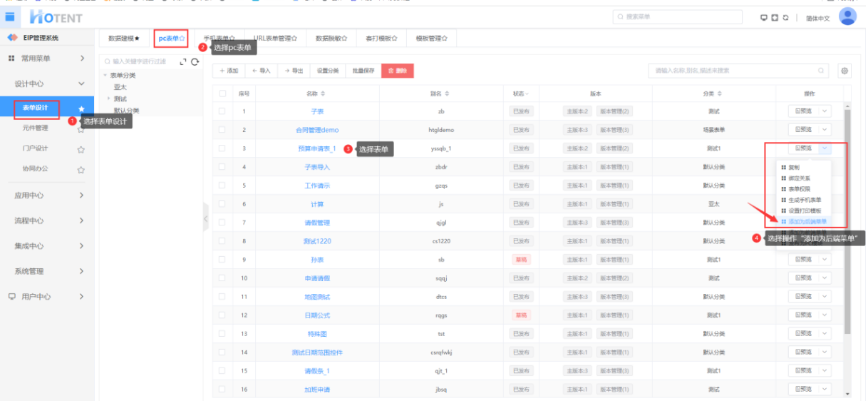Click the form name search input field

(734, 71)
